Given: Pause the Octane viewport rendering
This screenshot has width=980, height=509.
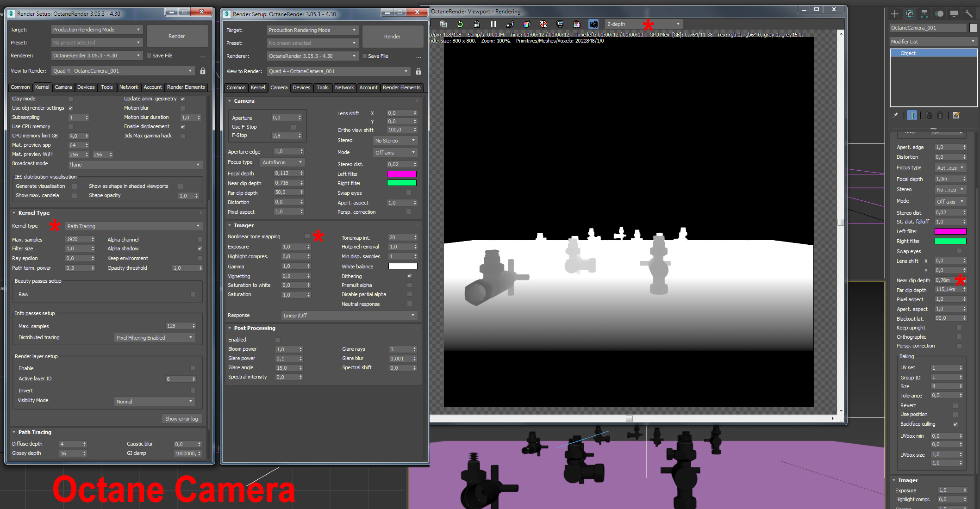Looking at the screenshot, I should tap(493, 24).
